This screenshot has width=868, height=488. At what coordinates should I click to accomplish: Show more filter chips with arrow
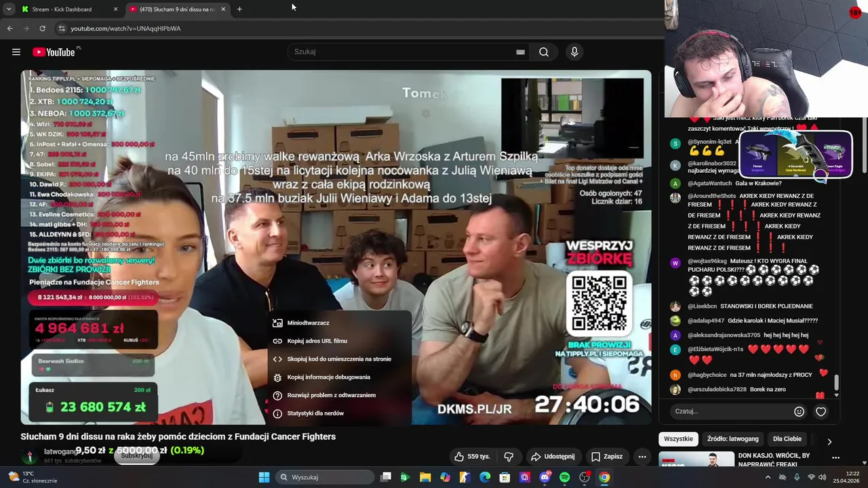pyautogui.click(x=829, y=441)
